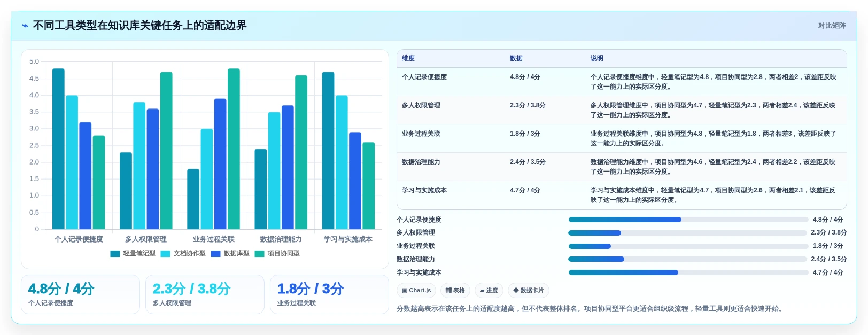868x335 pixels.
Task: Click the 学习与实施成本 x-axis label
Action: point(348,239)
